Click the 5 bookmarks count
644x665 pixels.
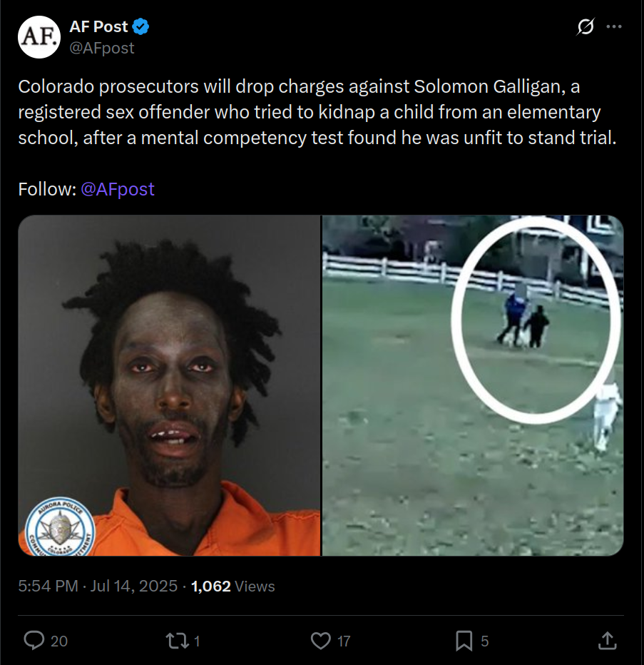point(484,641)
